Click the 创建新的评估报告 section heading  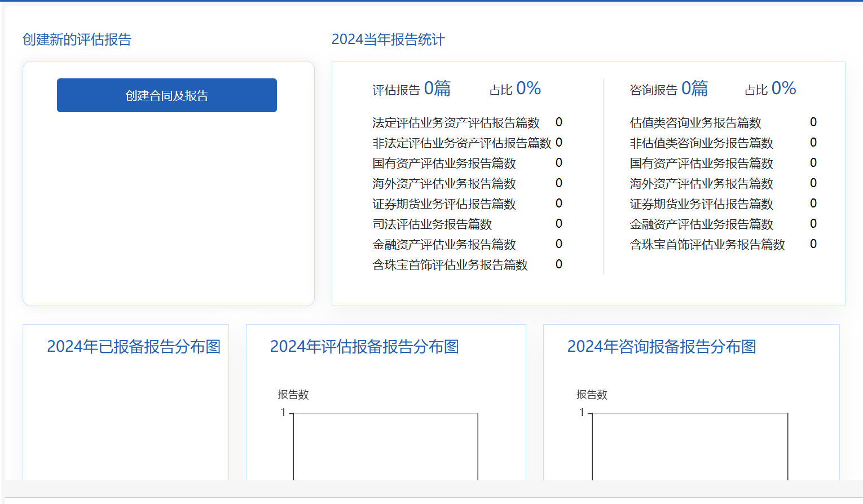pos(77,39)
